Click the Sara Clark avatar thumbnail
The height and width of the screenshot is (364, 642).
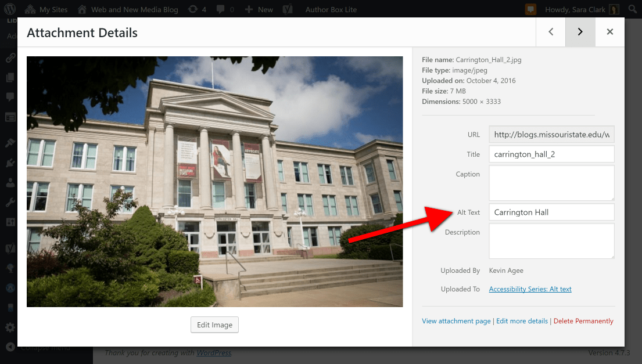614,9
